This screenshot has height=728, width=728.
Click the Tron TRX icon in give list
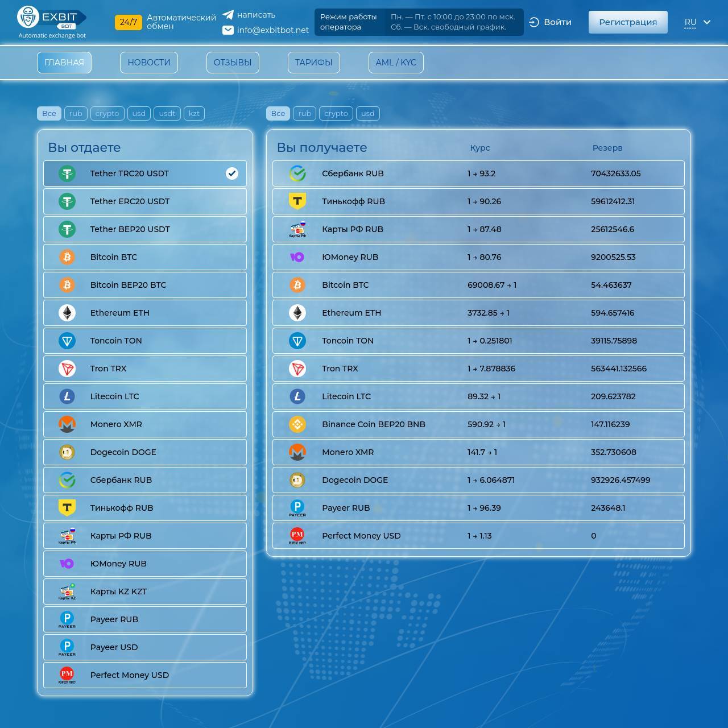tap(67, 369)
